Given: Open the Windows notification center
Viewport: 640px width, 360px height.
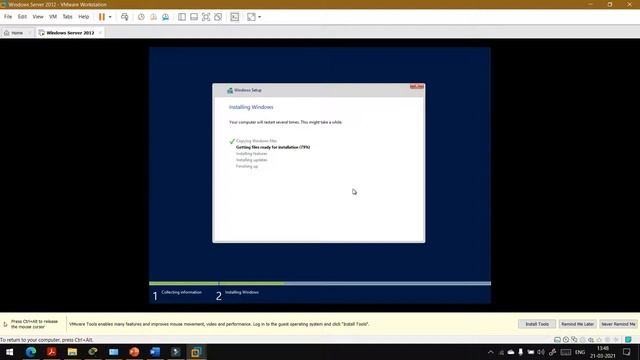Looking at the screenshot, I should (627, 352).
